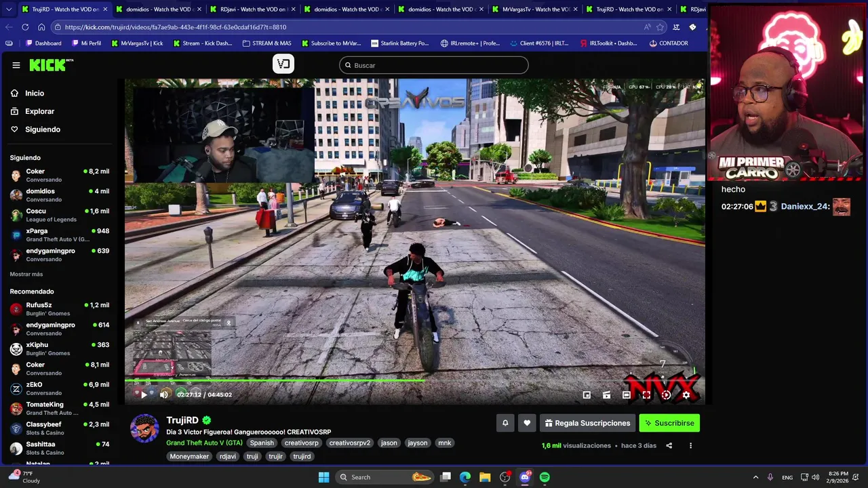Open domidios channel in the Siguiendo list
This screenshot has width=868, height=488.
point(60,195)
